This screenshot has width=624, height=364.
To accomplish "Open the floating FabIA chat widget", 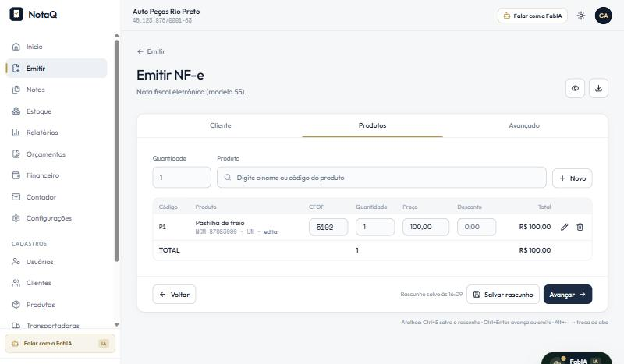I will click(576, 359).
